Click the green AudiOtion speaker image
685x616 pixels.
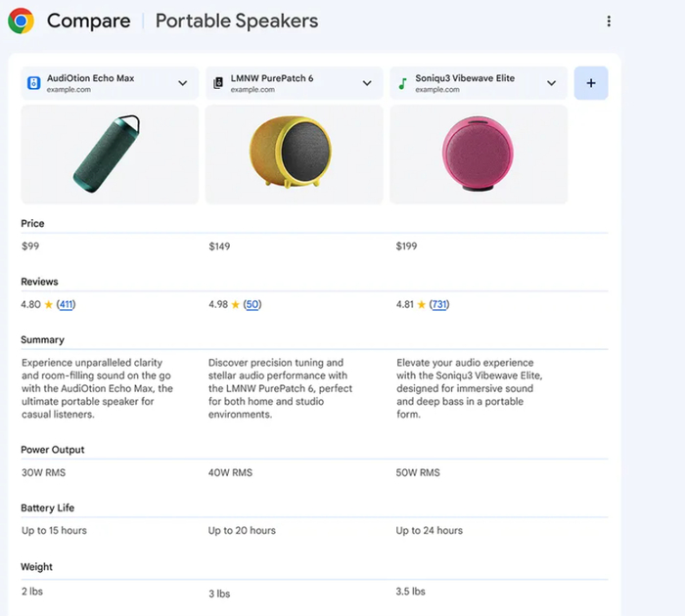pyautogui.click(x=109, y=154)
